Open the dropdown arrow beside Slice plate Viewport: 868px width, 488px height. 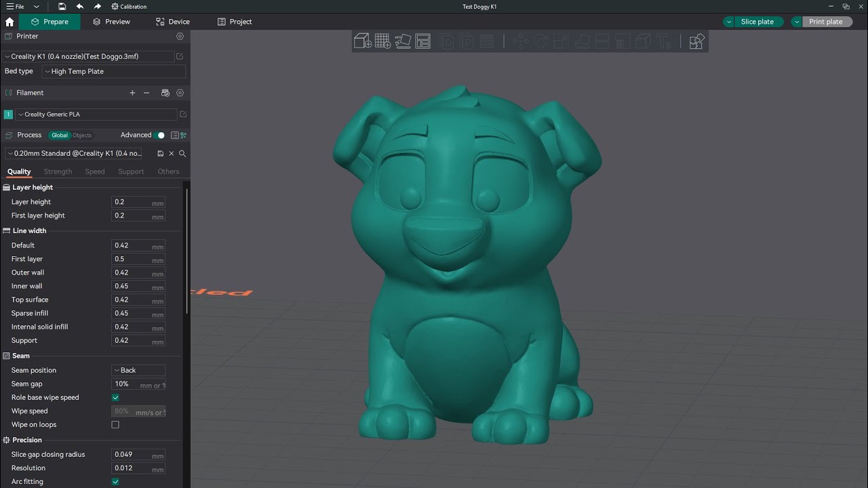click(729, 22)
